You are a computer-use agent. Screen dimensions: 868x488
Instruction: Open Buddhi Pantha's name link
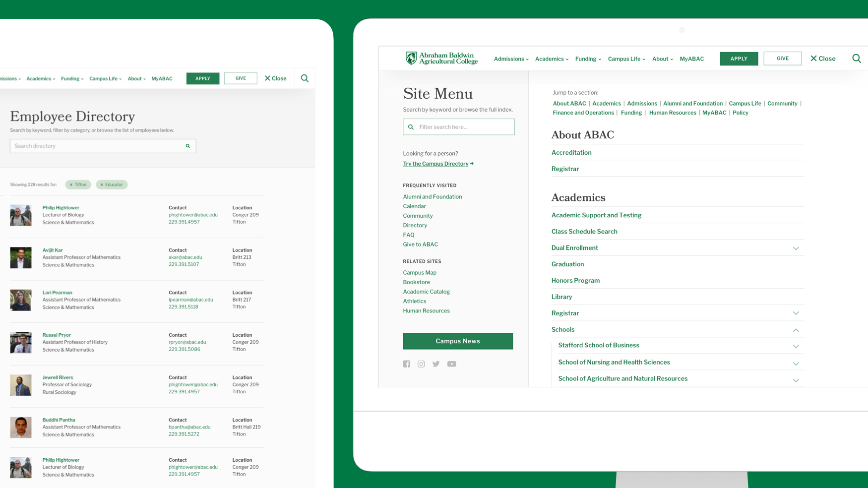click(x=59, y=420)
